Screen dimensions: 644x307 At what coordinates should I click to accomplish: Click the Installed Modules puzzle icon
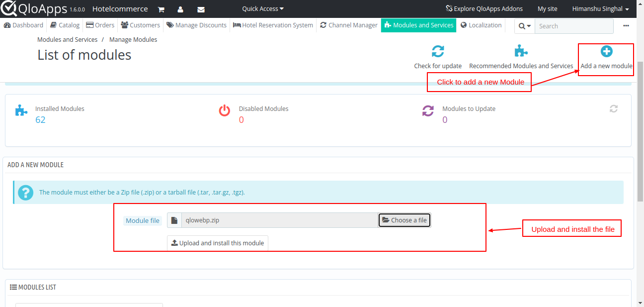21,110
